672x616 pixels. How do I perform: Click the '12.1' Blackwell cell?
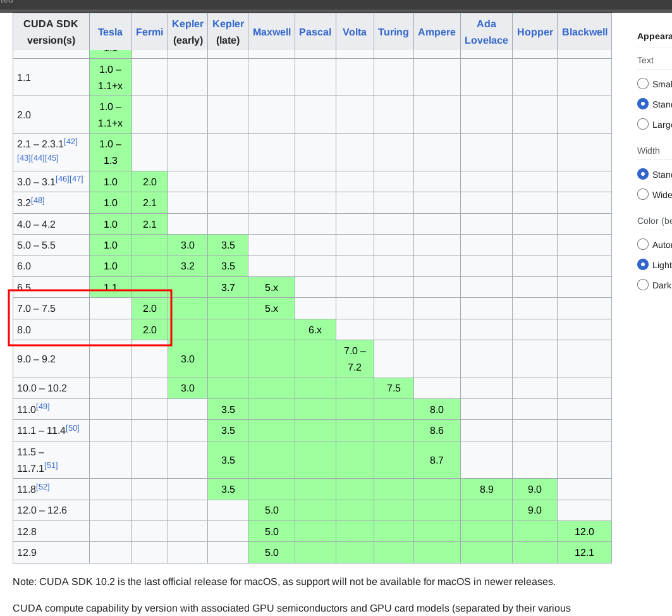pos(584,553)
